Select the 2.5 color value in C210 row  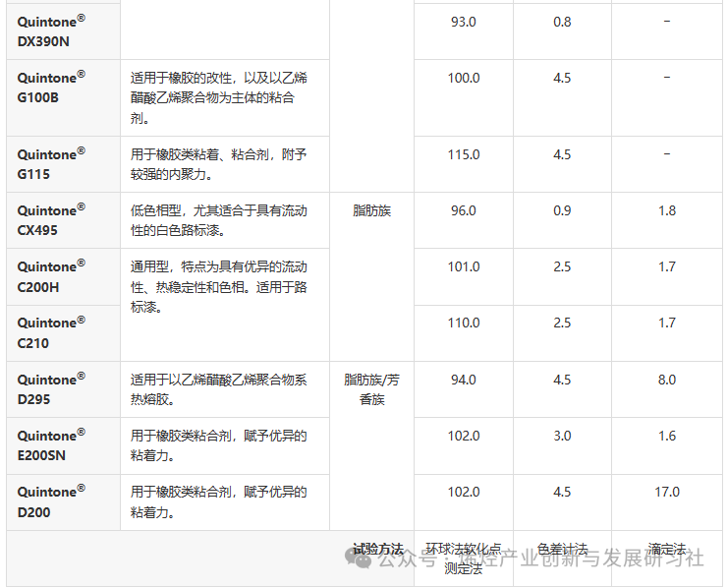click(x=562, y=323)
